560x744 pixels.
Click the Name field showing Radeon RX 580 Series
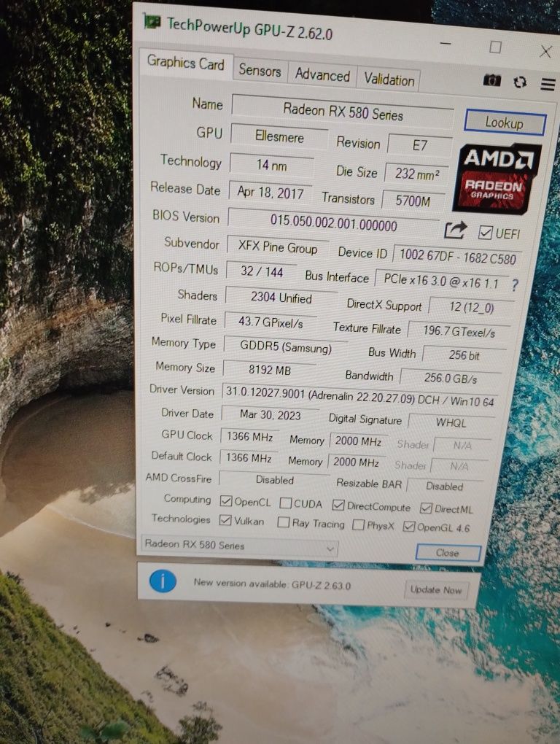click(x=343, y=112)
